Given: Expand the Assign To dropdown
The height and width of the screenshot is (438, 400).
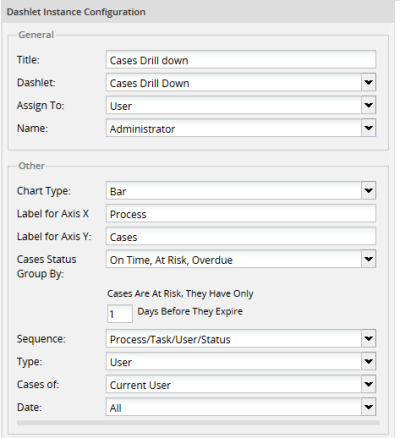Looking at the screenshot, I should (368, 105).
